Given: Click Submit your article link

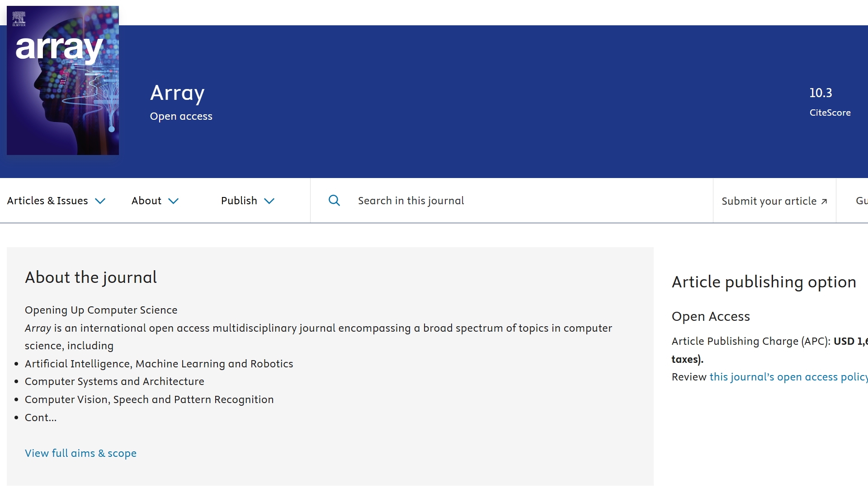Looking at the screenshot, I should tap(774, 201).
